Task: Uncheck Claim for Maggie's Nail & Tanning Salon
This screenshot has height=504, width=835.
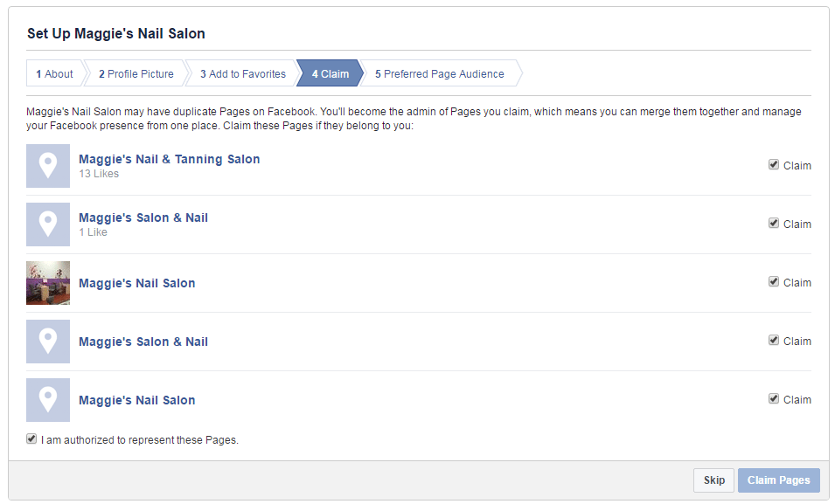Action: (774, 164)
